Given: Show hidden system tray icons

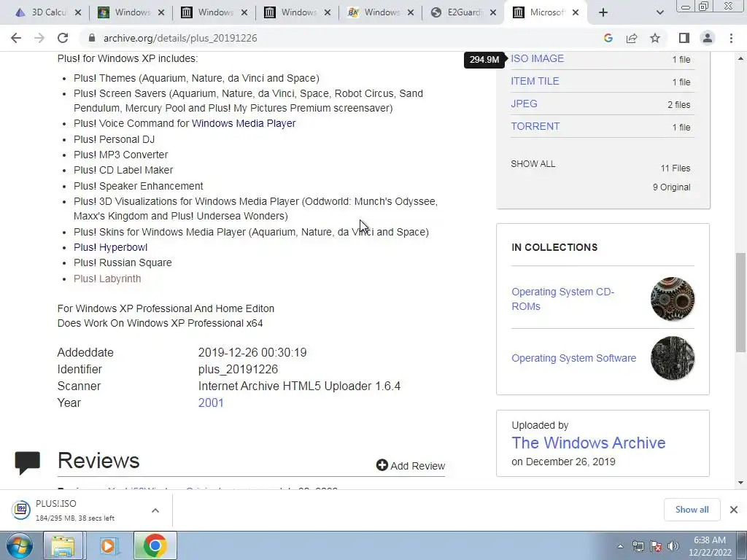Looking at the screenshot, I should 620,546.
